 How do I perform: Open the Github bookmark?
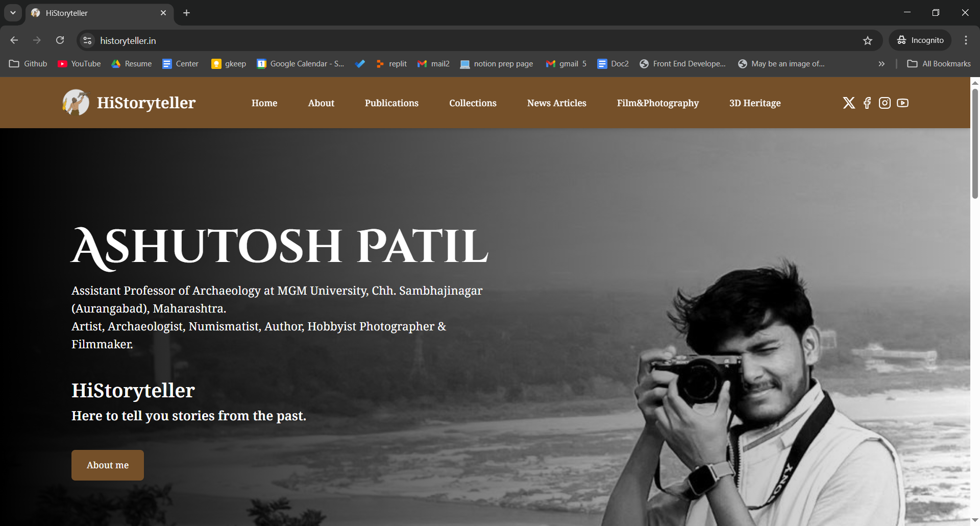(x=28, y=63)
